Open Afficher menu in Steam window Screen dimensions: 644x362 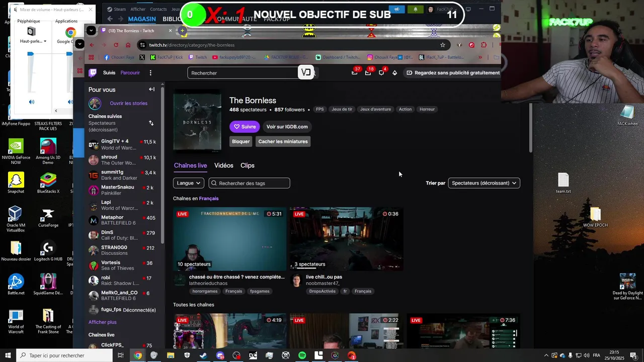138,9
